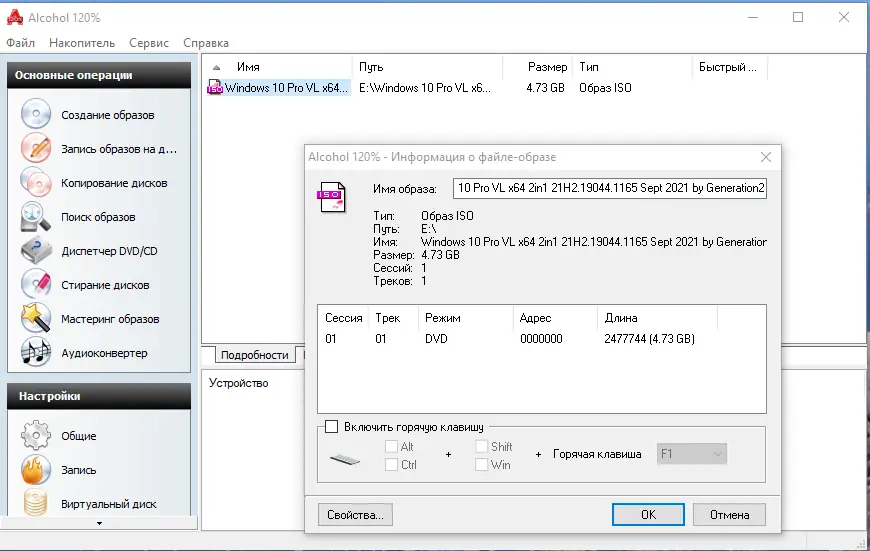Sort list by Размер column header
This screenshot has height=551, width=870.
pos(538,67)
